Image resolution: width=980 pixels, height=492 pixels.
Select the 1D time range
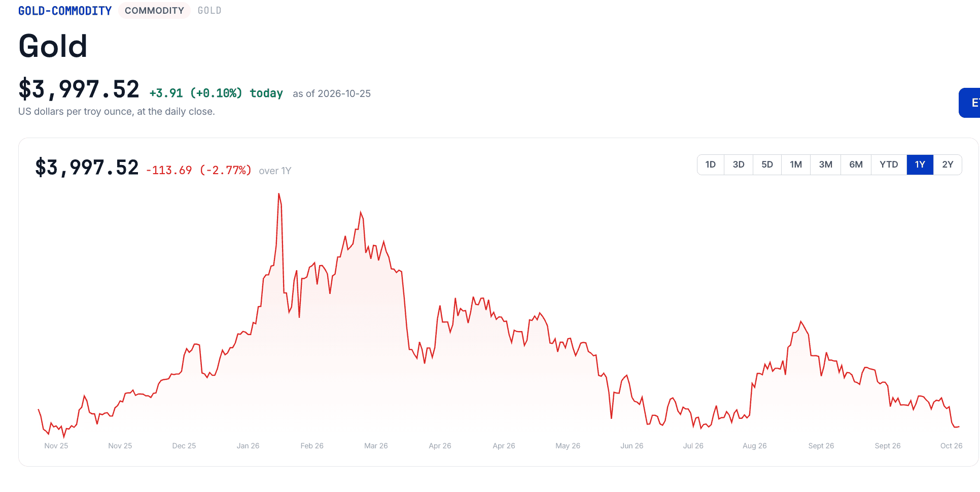(711, 165)
